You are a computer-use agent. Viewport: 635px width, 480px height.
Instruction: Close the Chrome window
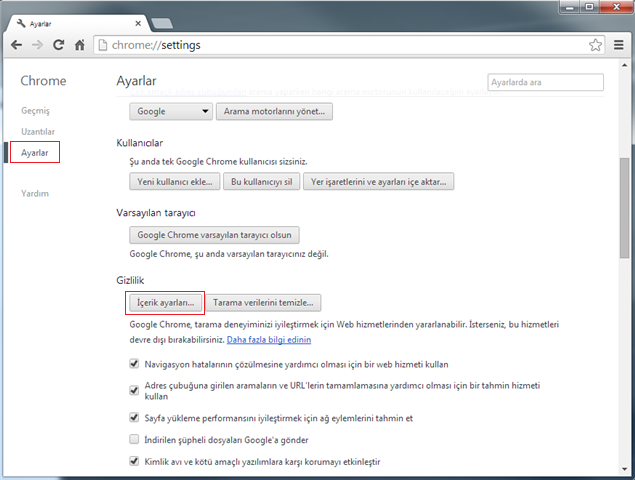coord(616,7)
